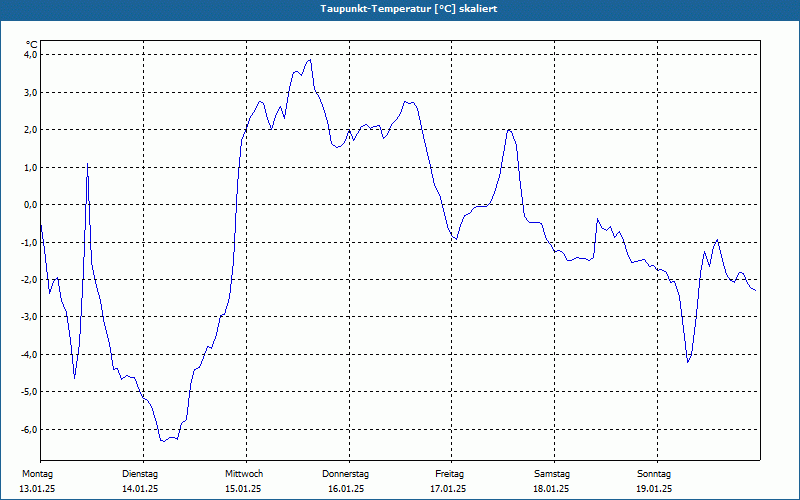
Task: Select the 3,0 y-axis label
Action: point(29,92)
